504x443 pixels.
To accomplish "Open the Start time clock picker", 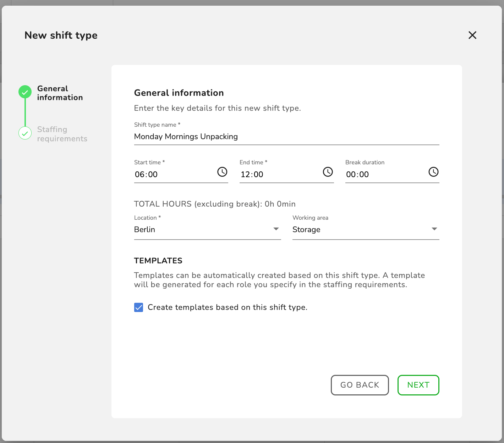I will (222, 172).
